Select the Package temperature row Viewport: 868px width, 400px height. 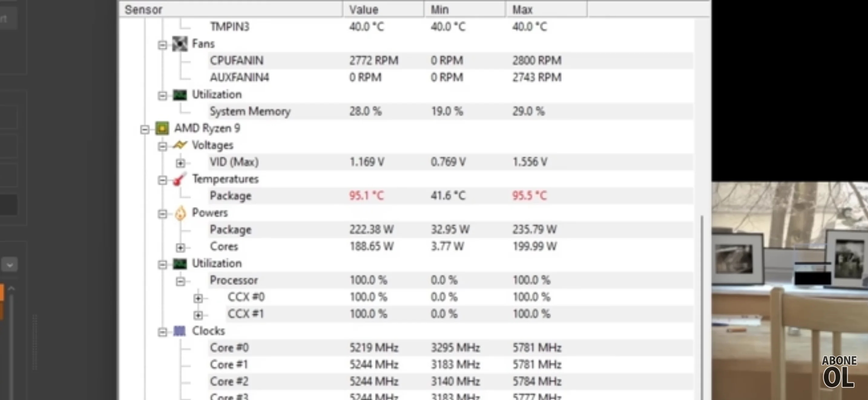tap(231, 196)
